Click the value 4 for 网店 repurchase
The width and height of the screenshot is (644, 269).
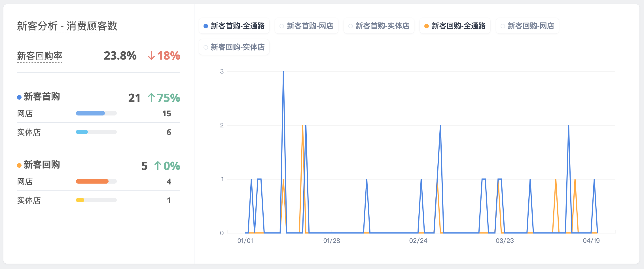pyautogui.click(x=169, y=182)
